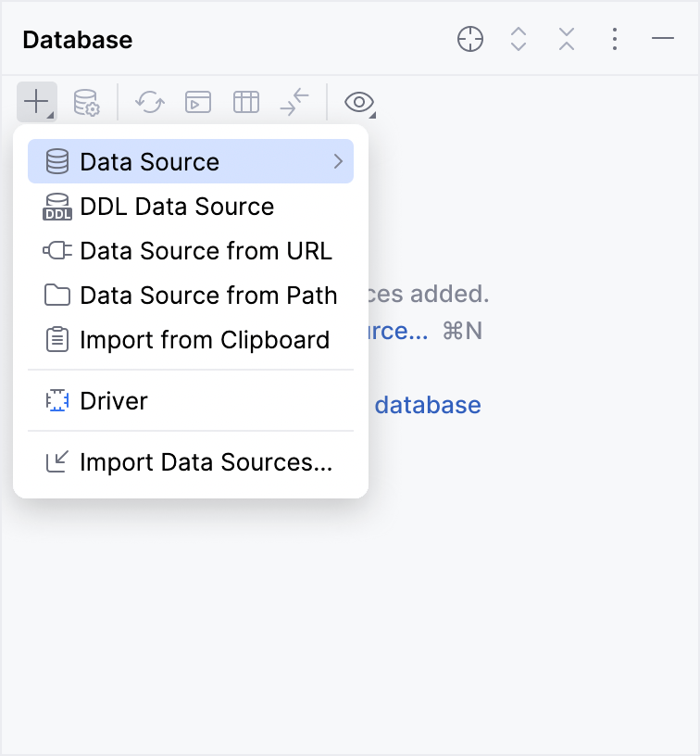Screen dimensions: 700x756
Task: Click the plus New button in toolbar
Action: coord(35,102)
